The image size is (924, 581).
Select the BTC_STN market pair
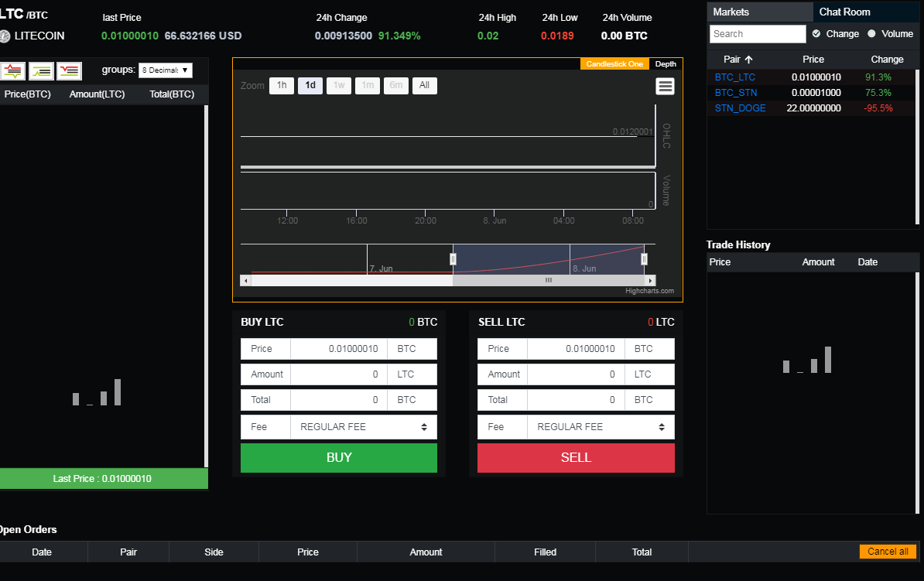point(736,93)
